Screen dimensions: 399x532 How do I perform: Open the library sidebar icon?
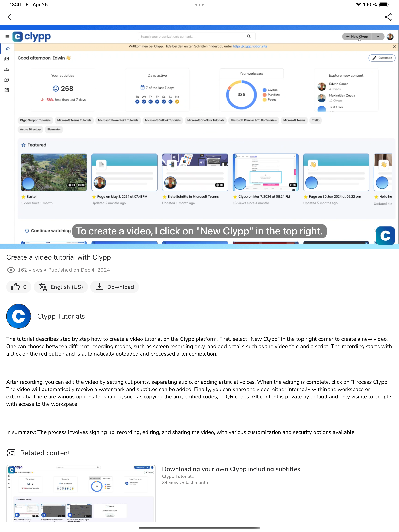click(x=7, y=59)
